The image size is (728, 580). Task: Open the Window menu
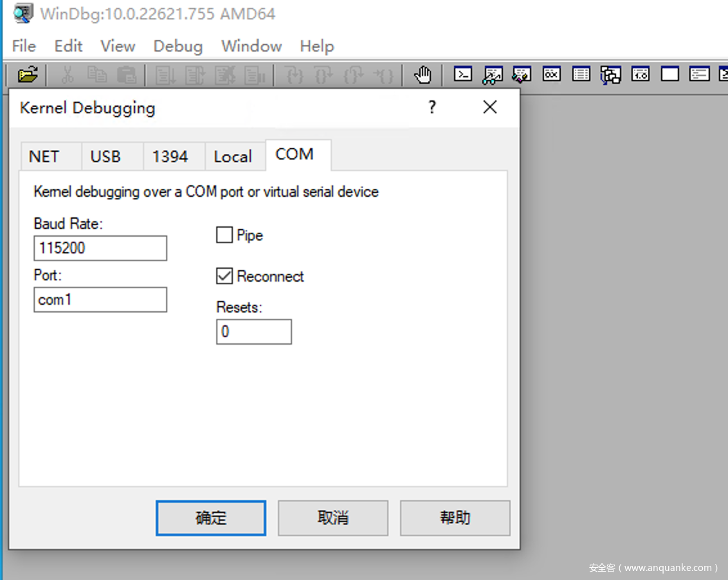point(251,46)
